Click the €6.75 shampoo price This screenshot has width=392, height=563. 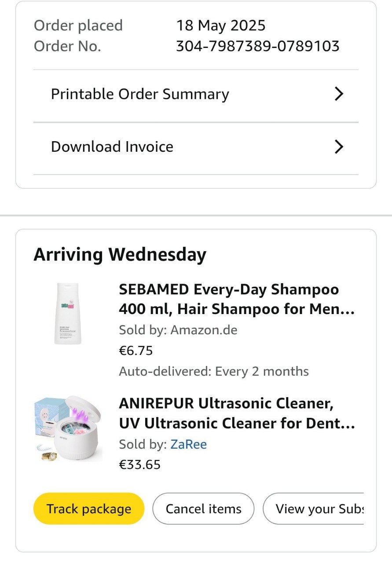click(136, 351)
